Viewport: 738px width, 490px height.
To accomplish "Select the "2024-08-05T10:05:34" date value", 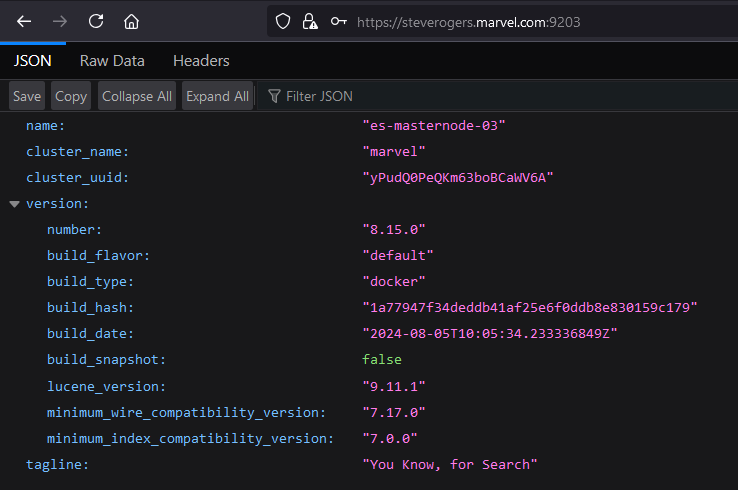I will [489, 334].
